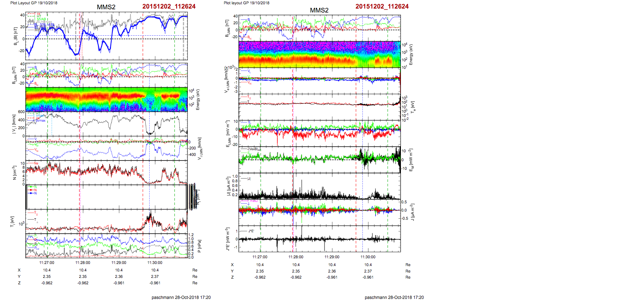644x300 pixels.
Task: Click 'Te [eV]' axis label in right plot
Action: (x=413, y=107)
